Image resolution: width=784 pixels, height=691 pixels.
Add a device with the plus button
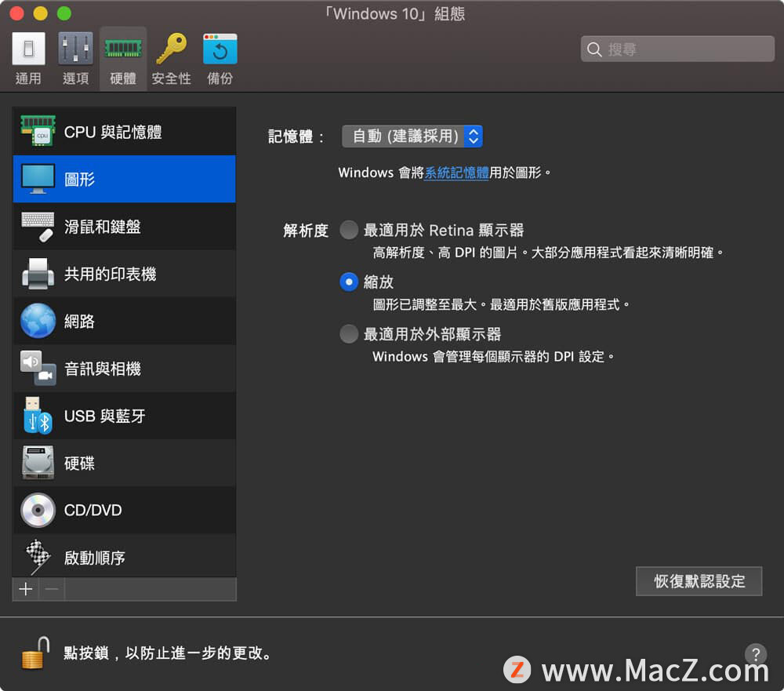pyautogui.click(x=26, y=589)
